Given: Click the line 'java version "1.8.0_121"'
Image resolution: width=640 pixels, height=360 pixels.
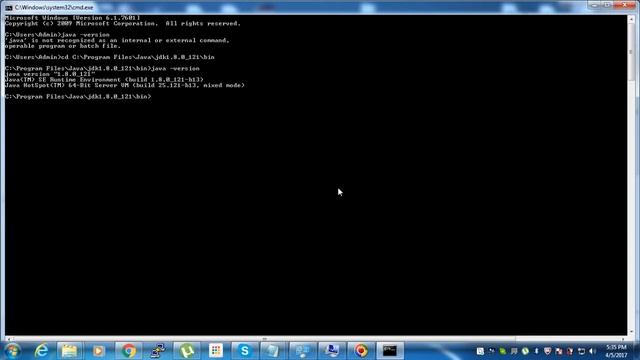Looking at the screenshot, I should coord(50,74).
